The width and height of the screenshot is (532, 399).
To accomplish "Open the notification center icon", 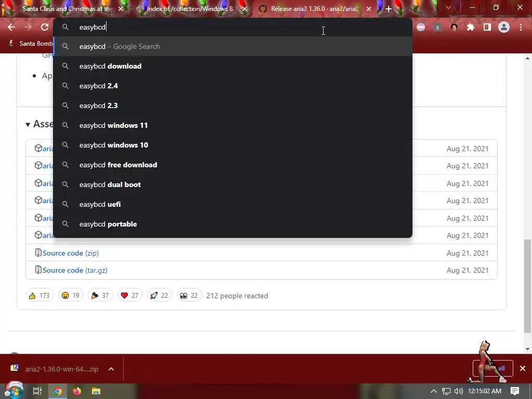I will [515, 391].
